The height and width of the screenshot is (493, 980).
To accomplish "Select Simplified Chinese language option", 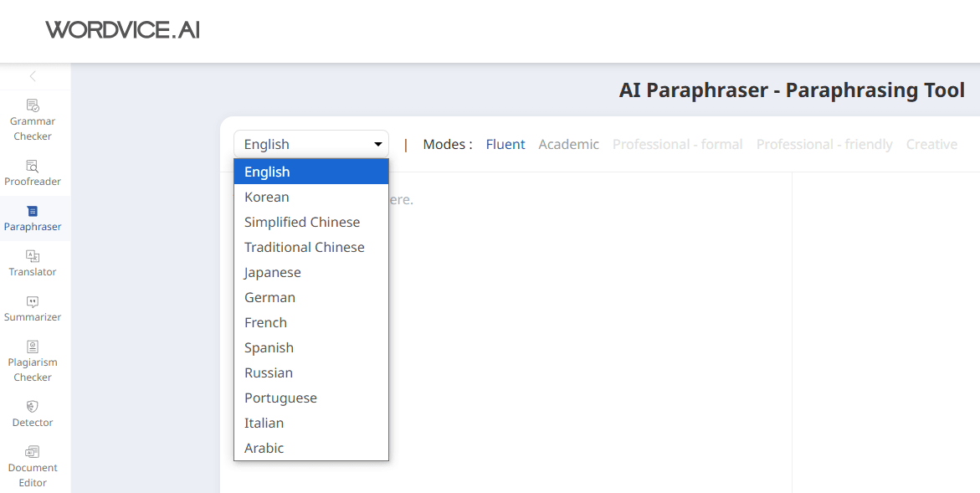I will tap(302, 222).
